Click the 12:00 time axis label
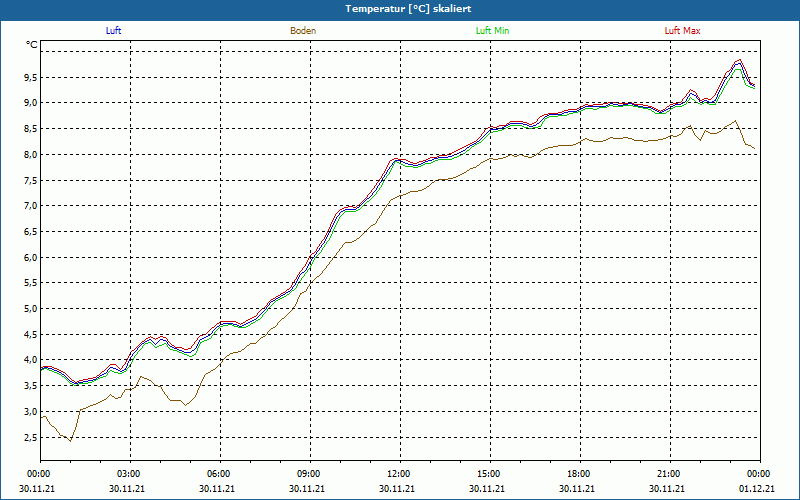Image resolution: width=800 pixels, height=500 pixels. [400, 474]
